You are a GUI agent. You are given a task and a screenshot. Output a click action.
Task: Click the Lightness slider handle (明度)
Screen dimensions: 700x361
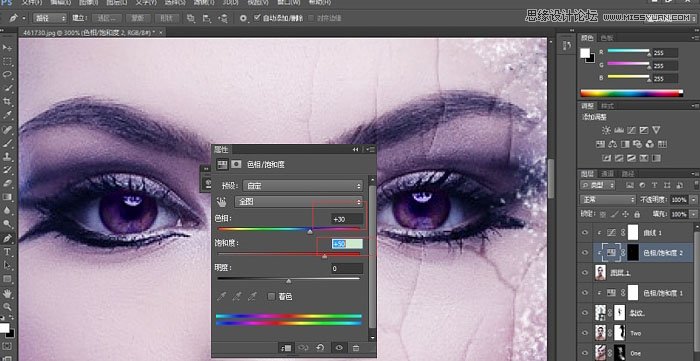pos(289,281)
